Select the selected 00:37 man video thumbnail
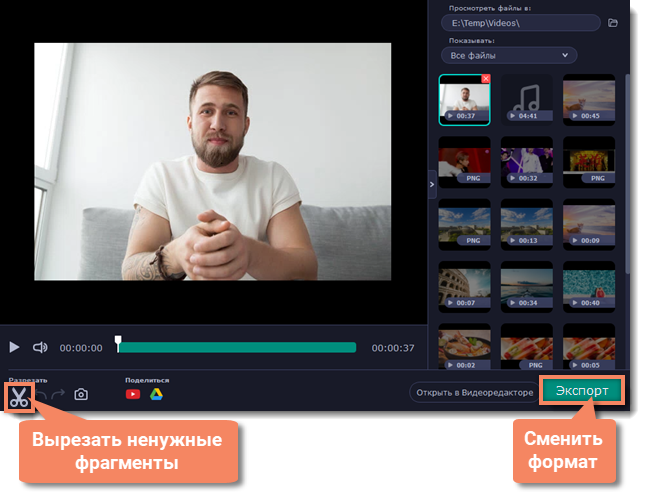 pos(464,100)
